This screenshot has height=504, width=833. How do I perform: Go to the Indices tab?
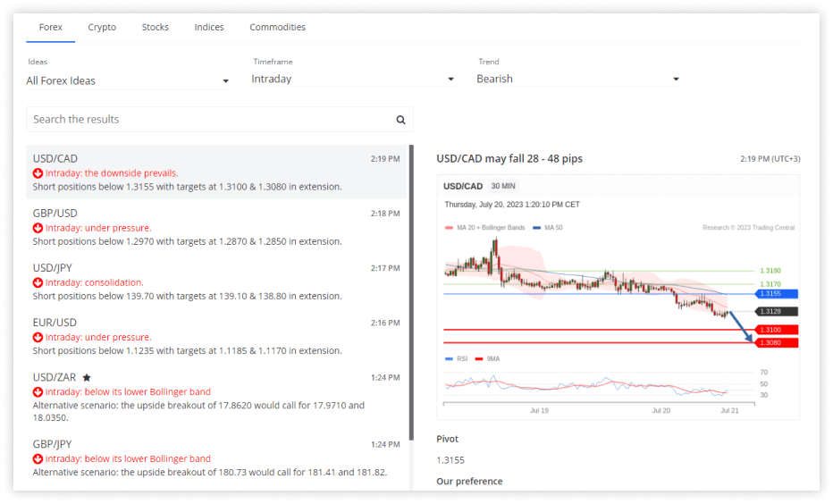click(209, 28)
